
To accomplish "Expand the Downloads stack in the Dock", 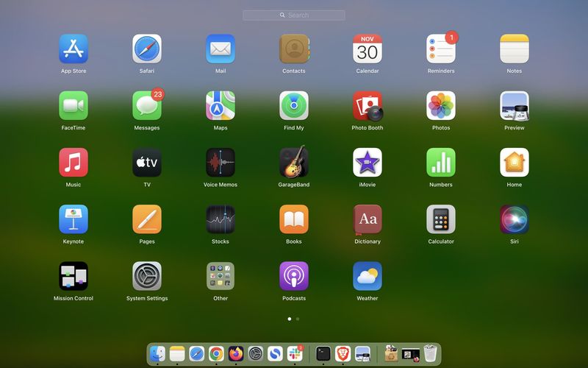I will (x=391, y=353).
